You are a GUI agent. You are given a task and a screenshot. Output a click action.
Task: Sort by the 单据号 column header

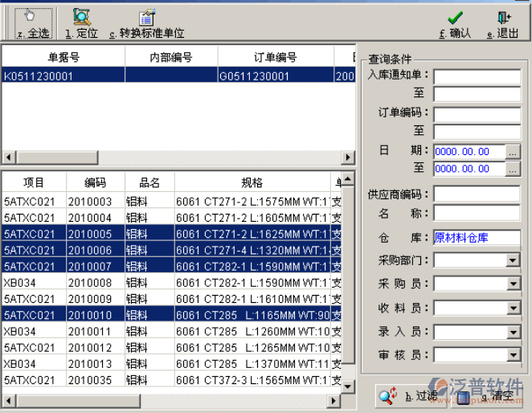[x=63, y=58]
